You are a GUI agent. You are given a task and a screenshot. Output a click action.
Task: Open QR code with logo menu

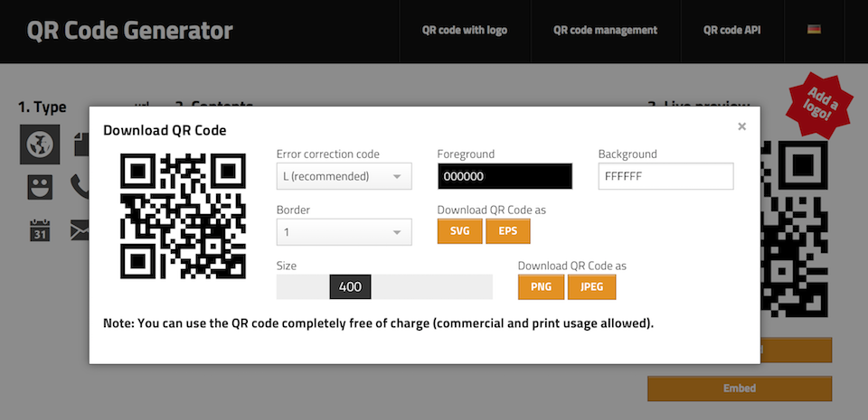pyautogui.click(x=465, y=31)
